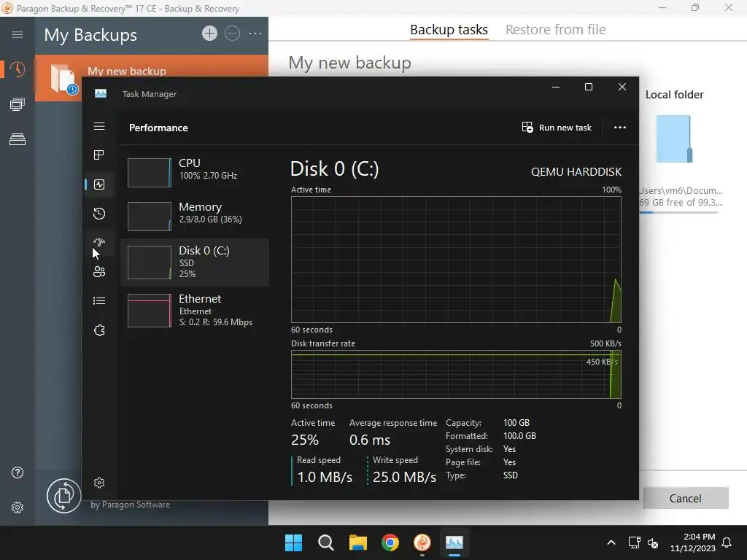Viewport: 747px width, 560px height.
Task: Open Windows Start menu
Action: pos(293,542)
